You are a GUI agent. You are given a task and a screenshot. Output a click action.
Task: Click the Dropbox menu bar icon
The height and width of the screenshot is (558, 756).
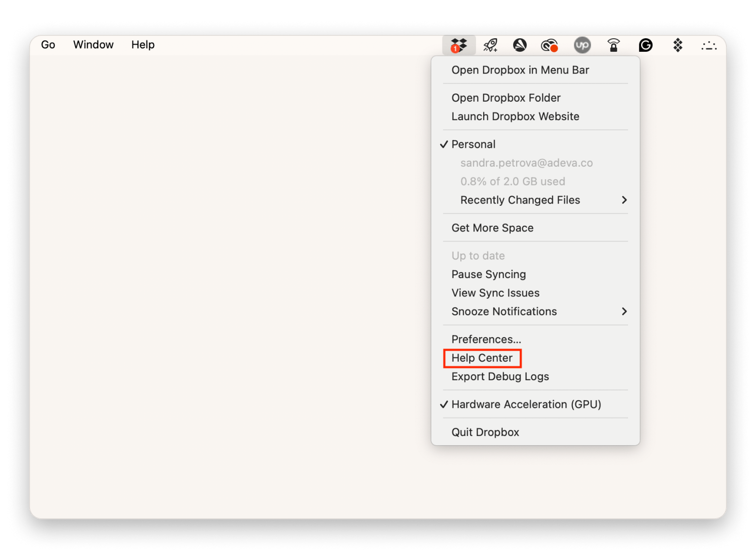[458, 46]
